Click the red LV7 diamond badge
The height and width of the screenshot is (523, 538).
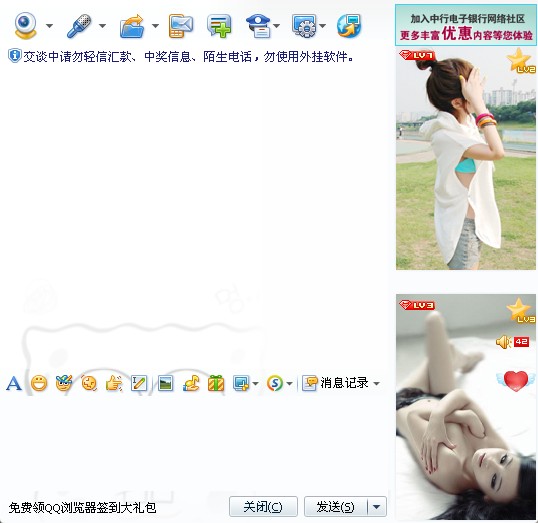coord(417,55)
